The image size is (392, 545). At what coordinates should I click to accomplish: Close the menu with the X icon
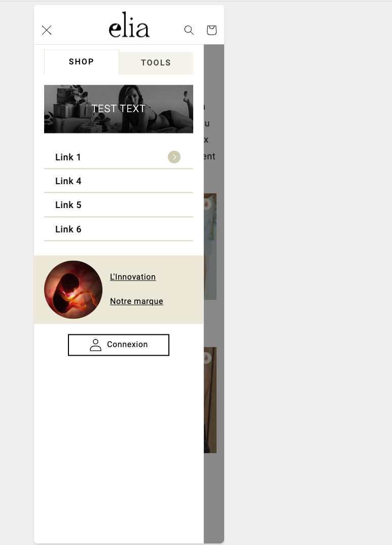[x=47, y=30]
